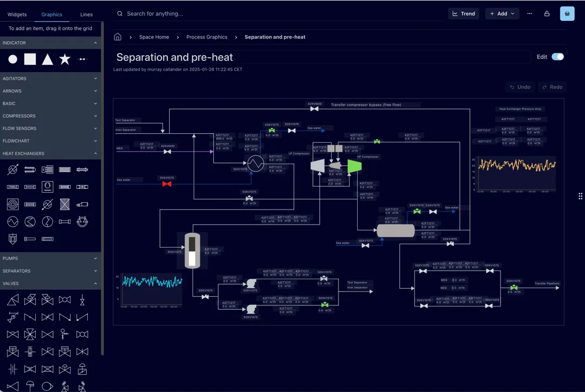Click the Trend button
Screen dimensions: 585x392
pyautogui.click(x=463, y=13)
